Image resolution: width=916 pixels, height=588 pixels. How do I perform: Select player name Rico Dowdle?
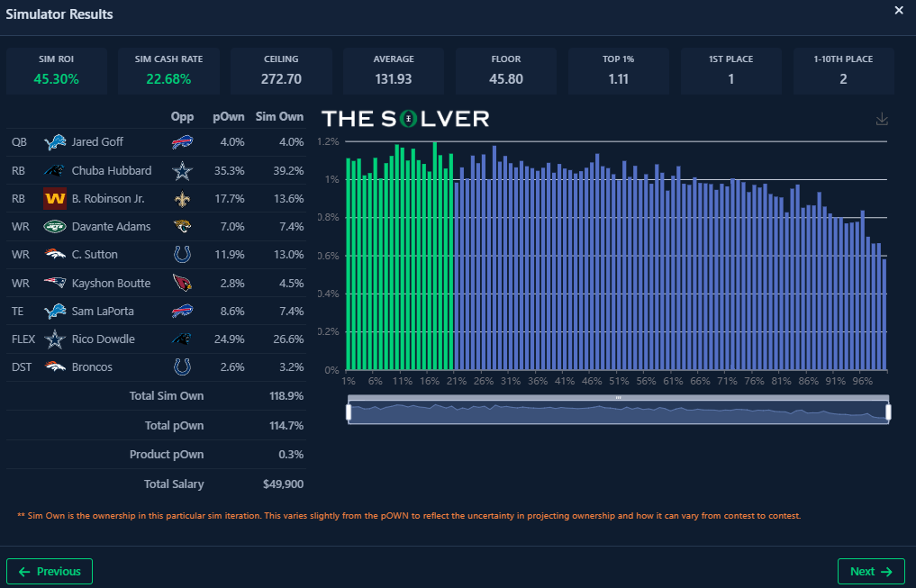point(104,339)
